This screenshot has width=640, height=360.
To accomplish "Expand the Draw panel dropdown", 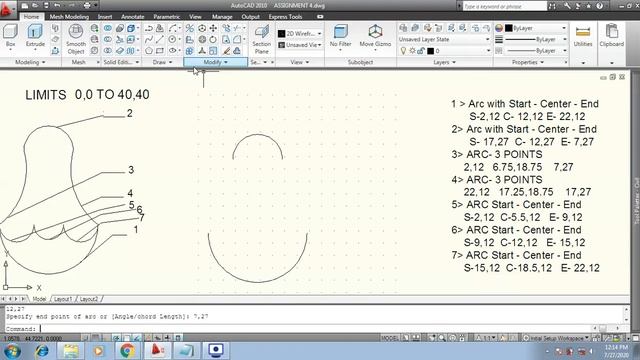I will click(162, 62).
